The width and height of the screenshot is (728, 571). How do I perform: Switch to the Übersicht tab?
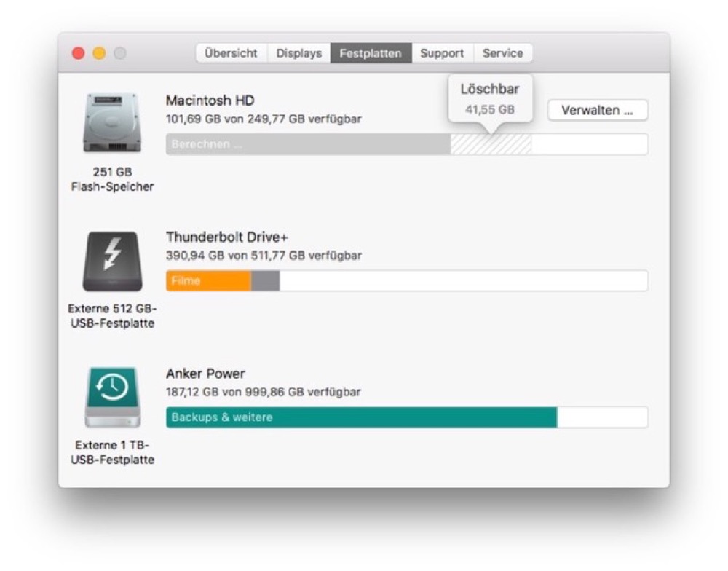231,53
